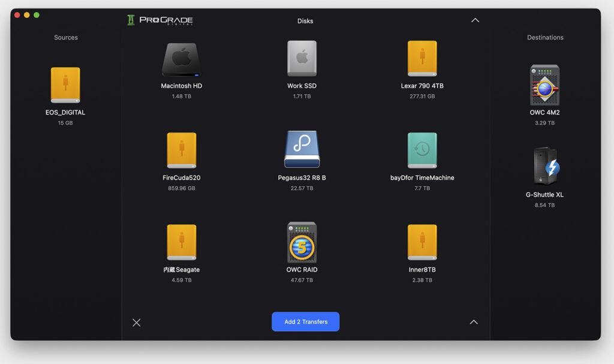
Task: Select the Inner8TB drive icon
Action: pos(422,242)
